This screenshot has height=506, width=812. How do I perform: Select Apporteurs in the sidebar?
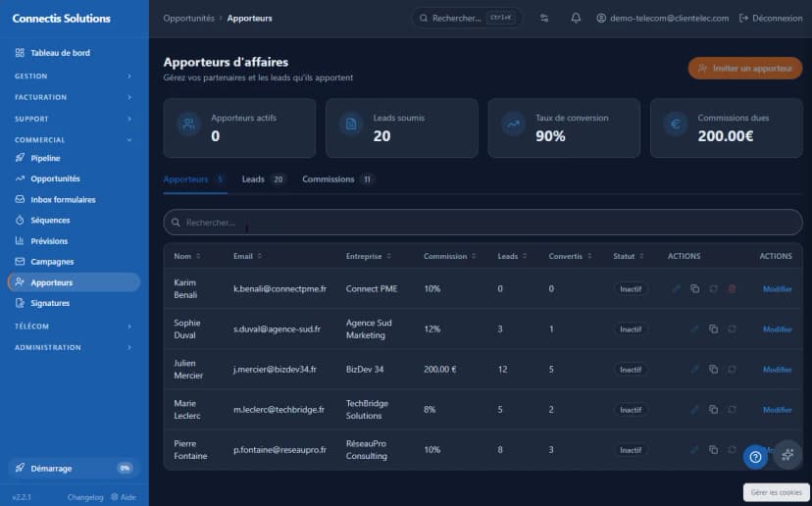tap(75, 282)
